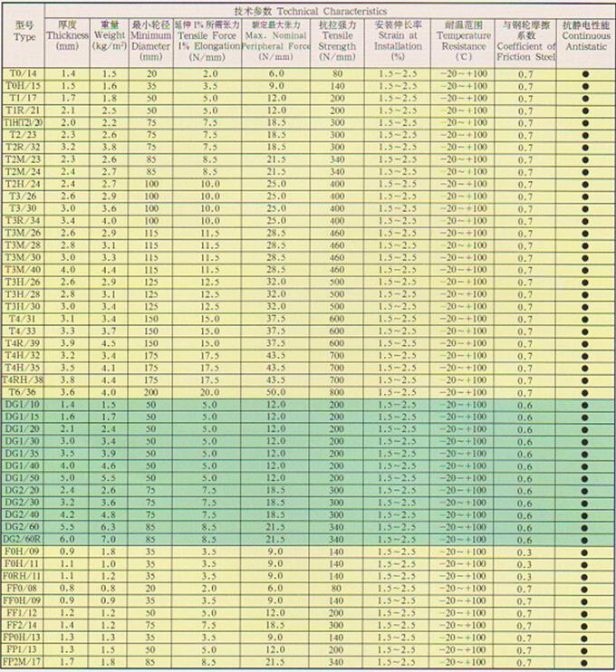Select the Type column header
Viewport: 616px width, 672px height.
[x=26, y=34]
